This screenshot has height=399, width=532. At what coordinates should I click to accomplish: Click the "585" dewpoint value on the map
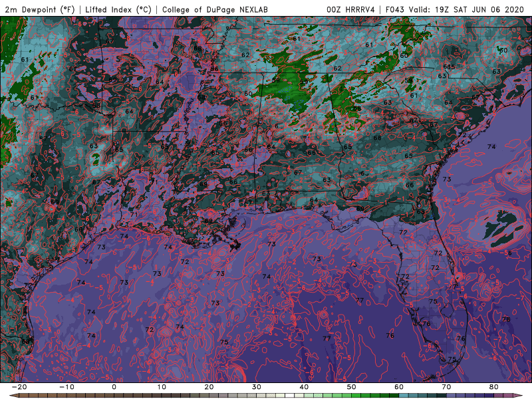pos(449,67)
